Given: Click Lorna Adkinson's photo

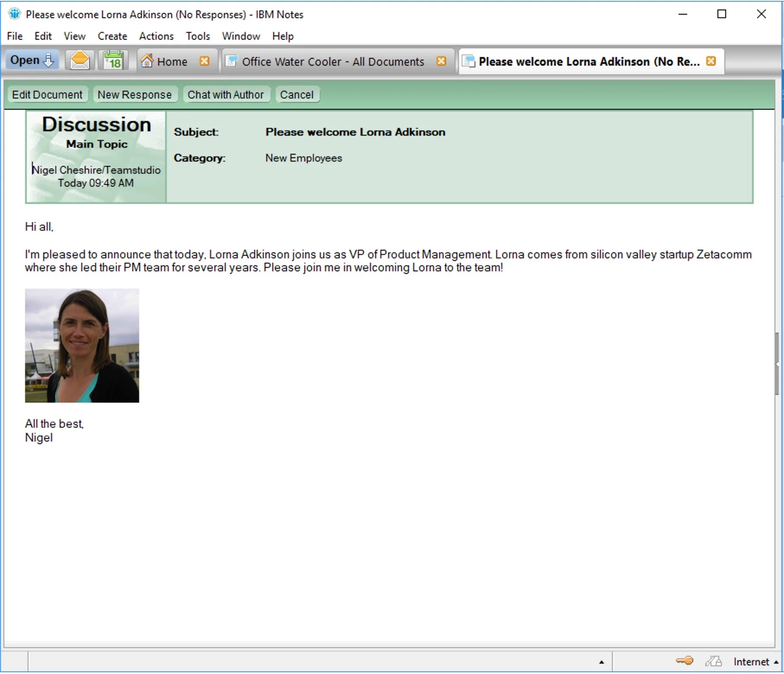Looking at the screenshot, I should (x=82, y=346).
